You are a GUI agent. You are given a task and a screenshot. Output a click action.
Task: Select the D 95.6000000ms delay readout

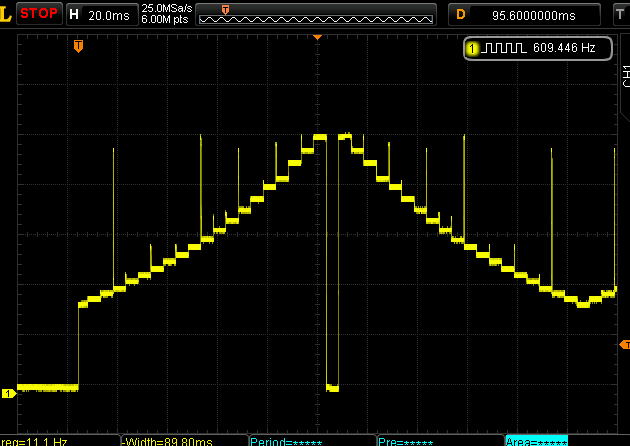pyautogui.click(x=524, y=15)
